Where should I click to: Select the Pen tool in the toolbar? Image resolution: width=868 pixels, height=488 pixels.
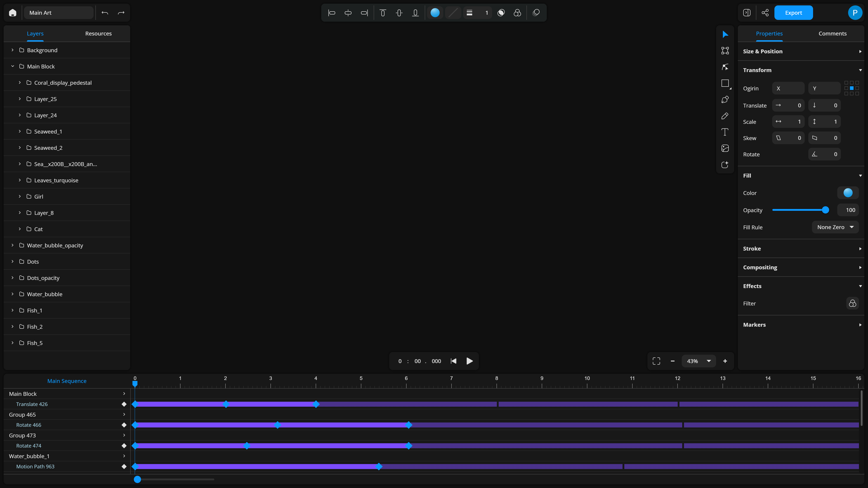[x=725, y=100]
